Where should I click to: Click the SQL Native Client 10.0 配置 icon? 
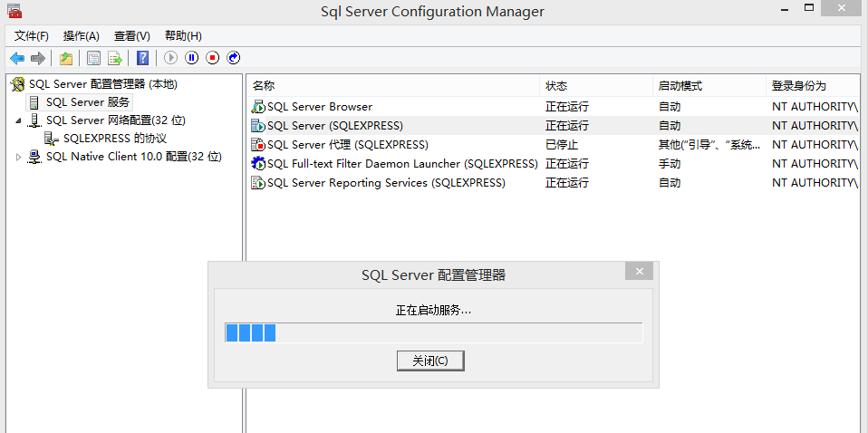pos(34,157)
